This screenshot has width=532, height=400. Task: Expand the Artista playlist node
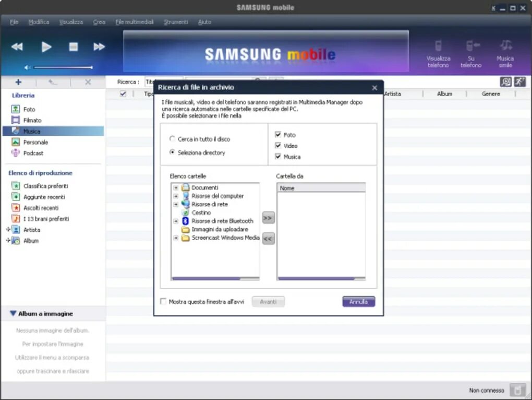point(8,230)
